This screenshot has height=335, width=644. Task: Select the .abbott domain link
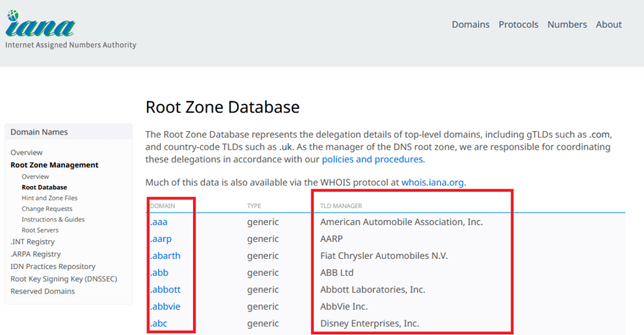click(165, 289)
